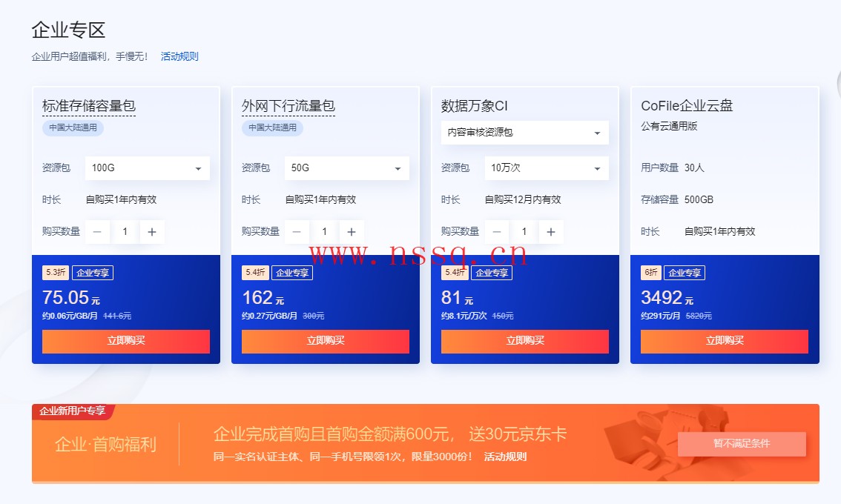The height and width of the screenshot is (504, 841).
Task: Click the 数据万象CI title
Action: pyautogui.click(x=475, y=106)
